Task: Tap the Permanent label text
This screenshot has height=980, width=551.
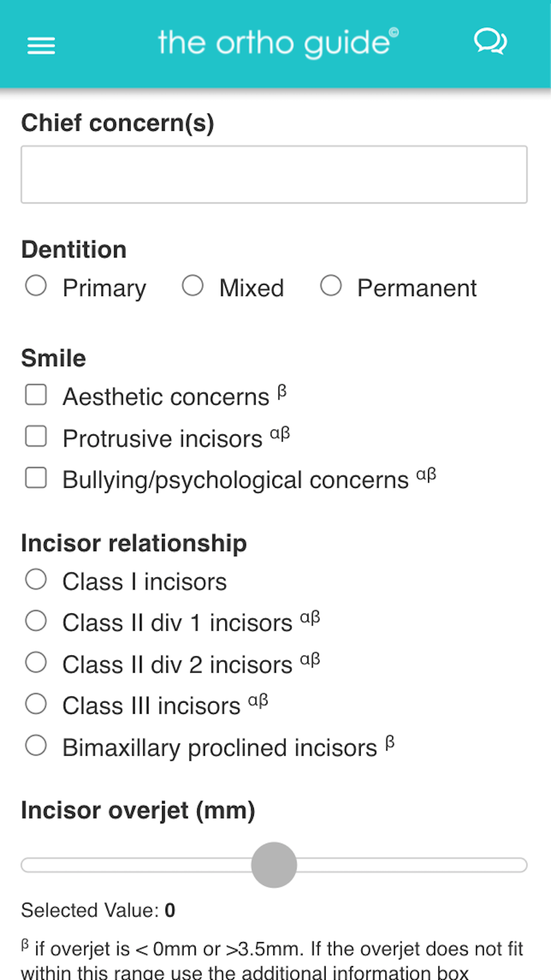Action: tap(417, 288)
